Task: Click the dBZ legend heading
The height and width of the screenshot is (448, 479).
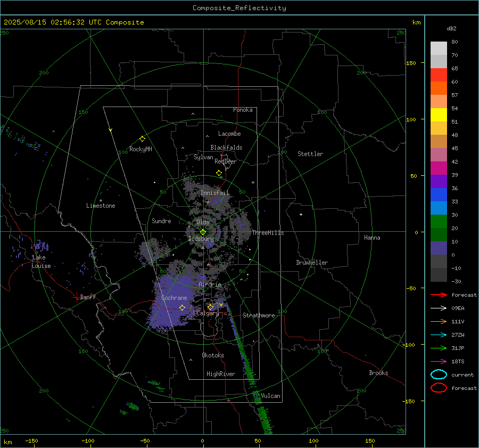Action: pos(451,28)
